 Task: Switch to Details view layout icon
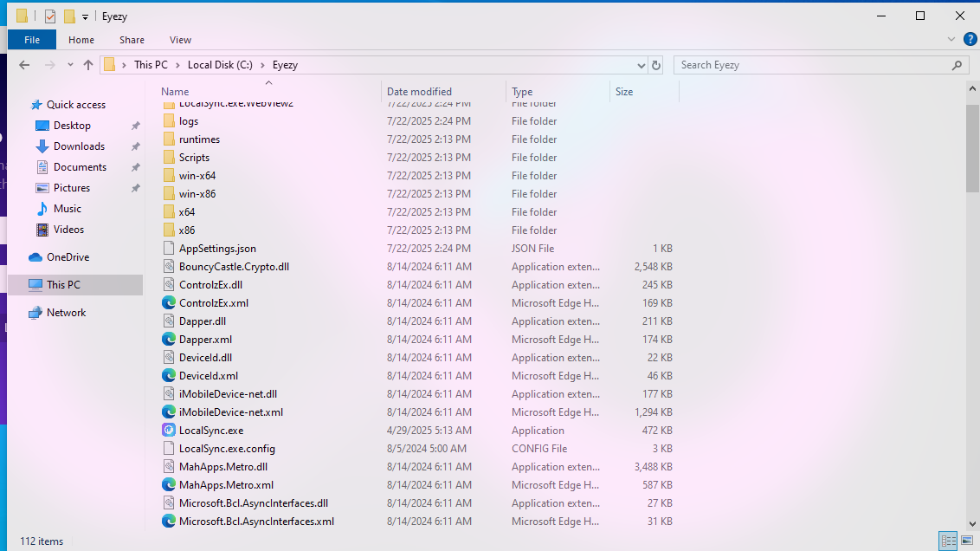pyautogui.click(x=948, y=541)
